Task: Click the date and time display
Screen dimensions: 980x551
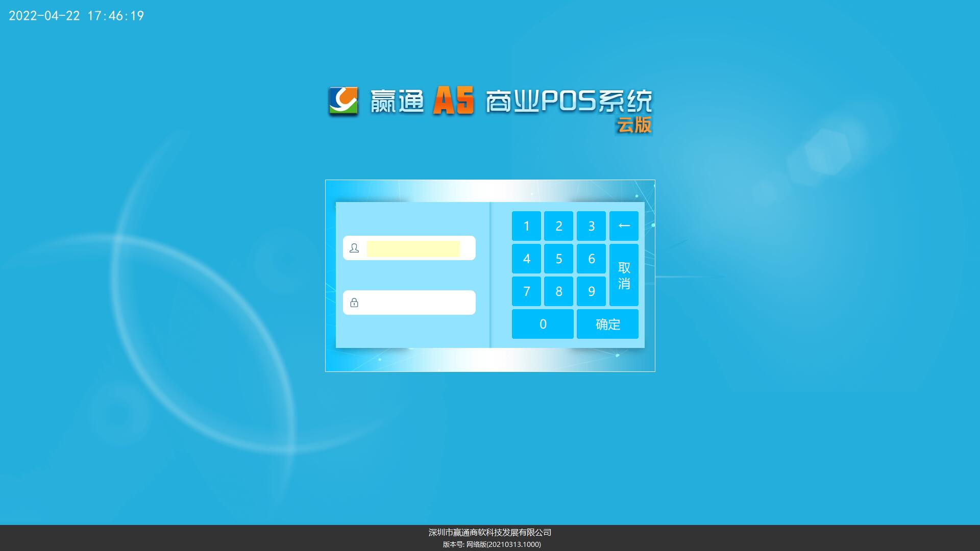Action: click(x=77, y=16)
